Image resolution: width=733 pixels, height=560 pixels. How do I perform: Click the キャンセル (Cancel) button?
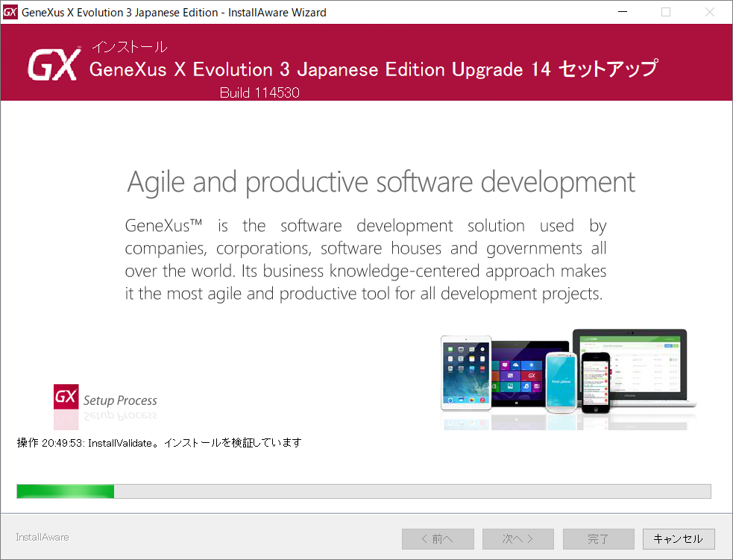tap(679, 539)
